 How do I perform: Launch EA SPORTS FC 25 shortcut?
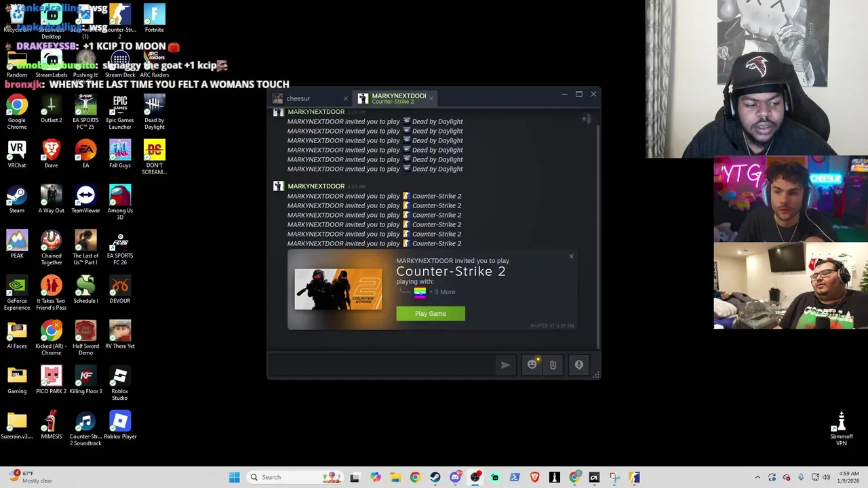point(85,113)
